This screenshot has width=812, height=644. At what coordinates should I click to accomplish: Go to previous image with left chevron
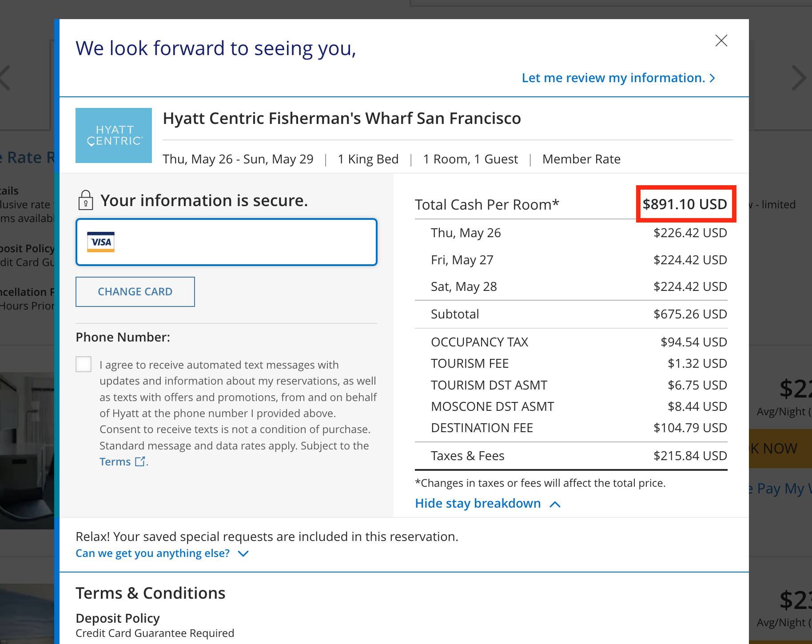pyautogui.click(x=5, y=78)
